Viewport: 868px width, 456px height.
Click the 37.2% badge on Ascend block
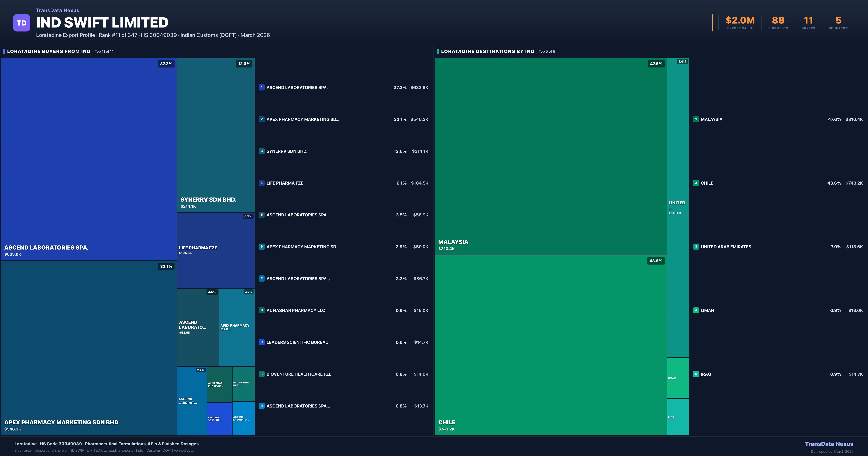click(x=166, y=64)
